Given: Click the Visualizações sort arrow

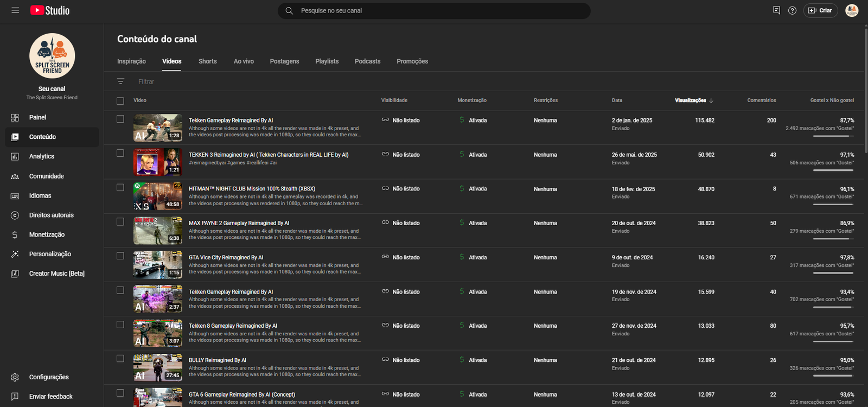Looking at the screenshot, I should point(711,100).
